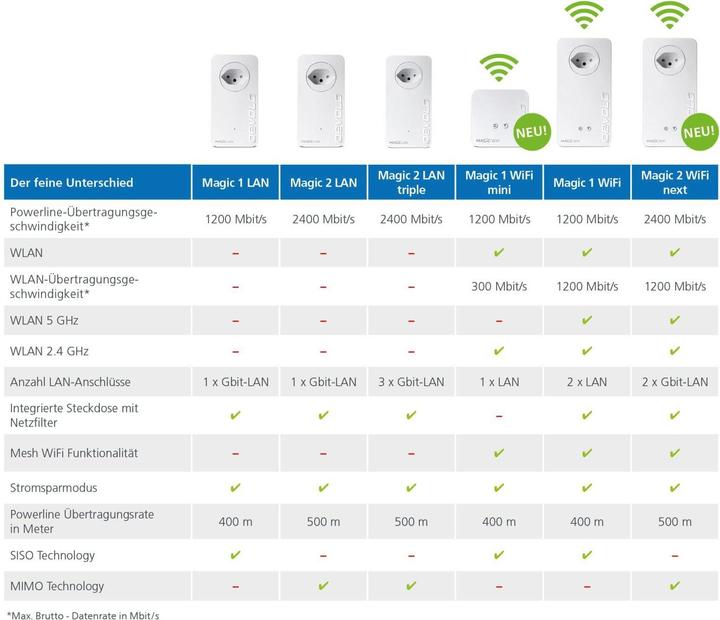Image resolution: width=720 pixels, height=620 pixels.
Task: Click the SISO dash for Magic 2 WiFi next
Action: 675,556
